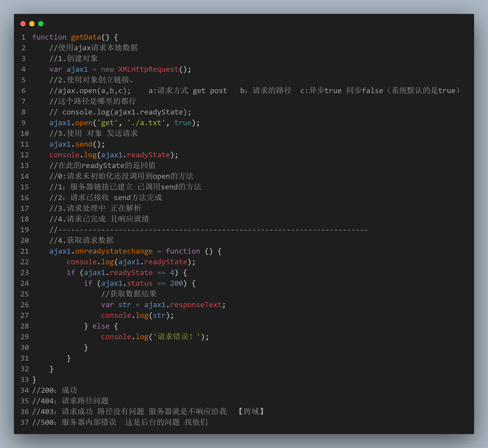
Task: Click the 【跨域】 text on line 36
Action: coord(251,411)
